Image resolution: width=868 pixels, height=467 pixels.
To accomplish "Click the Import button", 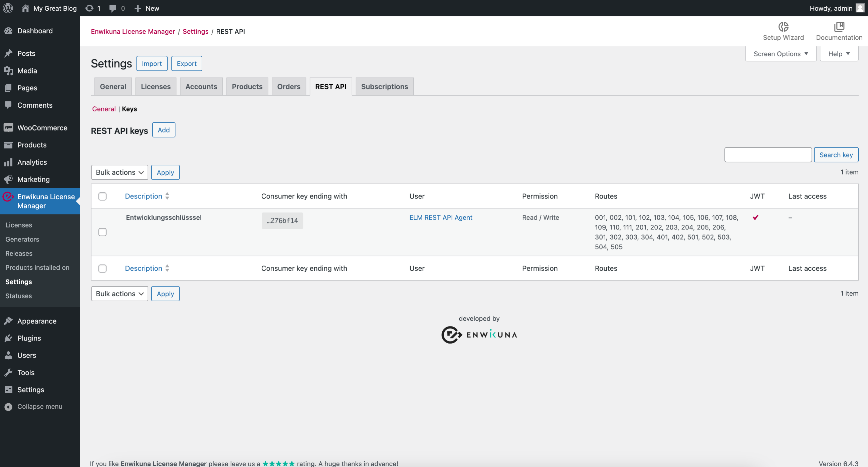I will (x=152, y=63).
